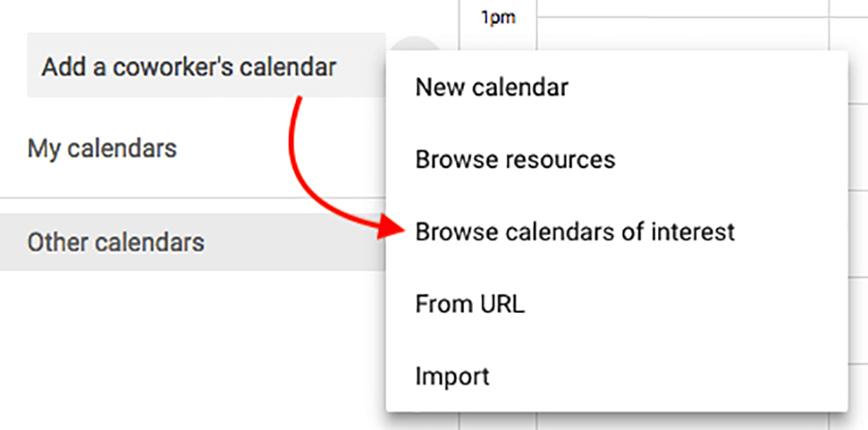Pick the From URL option
This screenshot has width=868, height=430.
tap(469, 305)
